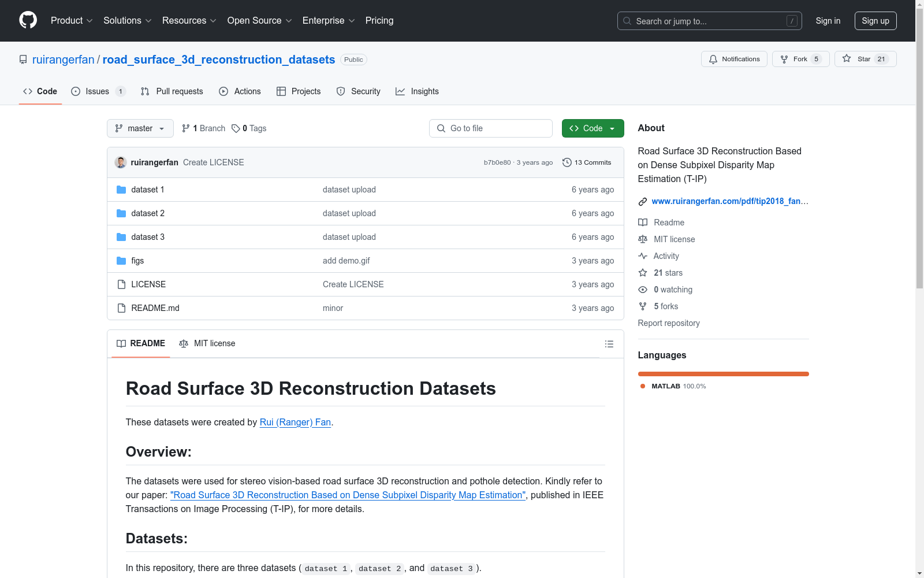Click the fork icon beside 5 forks
The image size is (924, 578).
(643, 306)
